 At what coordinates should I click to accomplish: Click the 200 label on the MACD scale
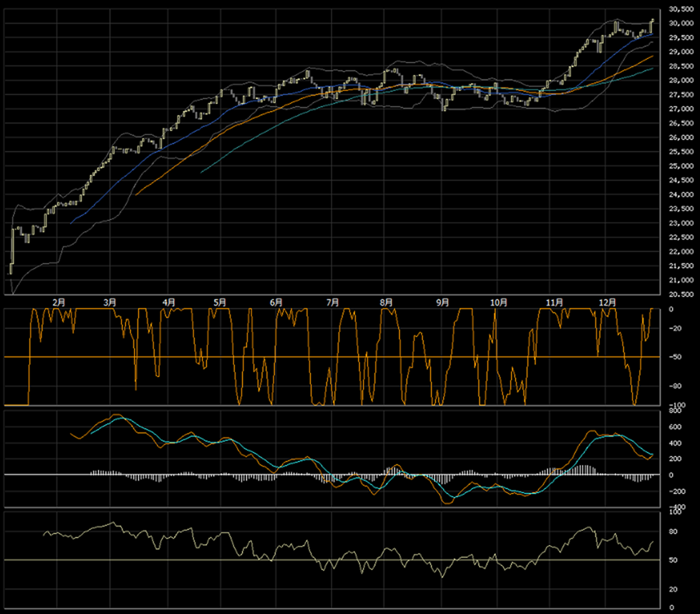675,459
